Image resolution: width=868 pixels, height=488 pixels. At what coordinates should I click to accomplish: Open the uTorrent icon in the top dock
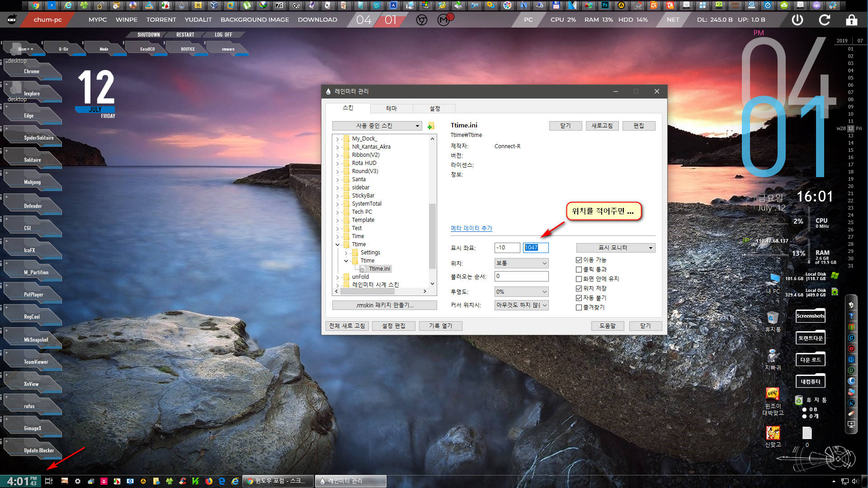[247, 5]
